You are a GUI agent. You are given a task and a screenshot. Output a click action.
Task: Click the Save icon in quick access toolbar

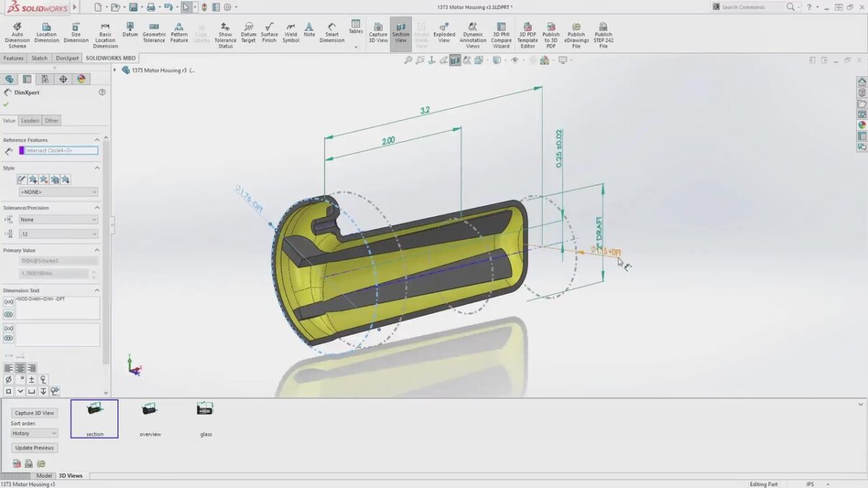click(x=133, y=7)
